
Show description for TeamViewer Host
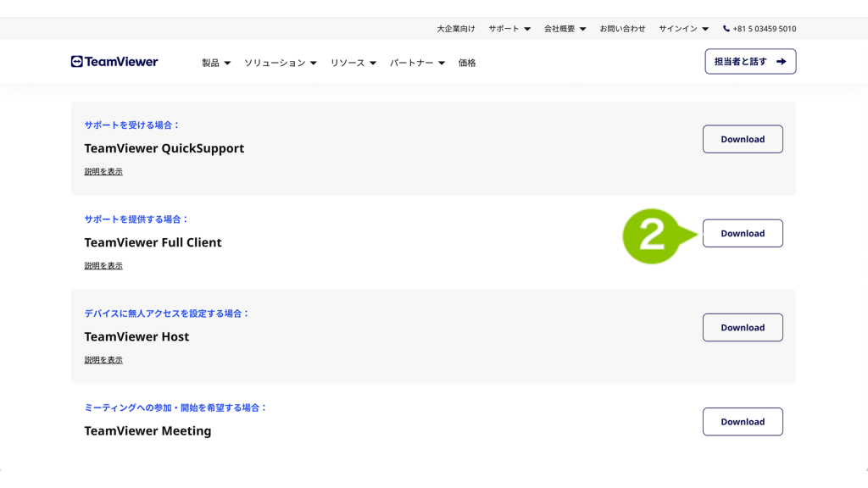(103, 359)
